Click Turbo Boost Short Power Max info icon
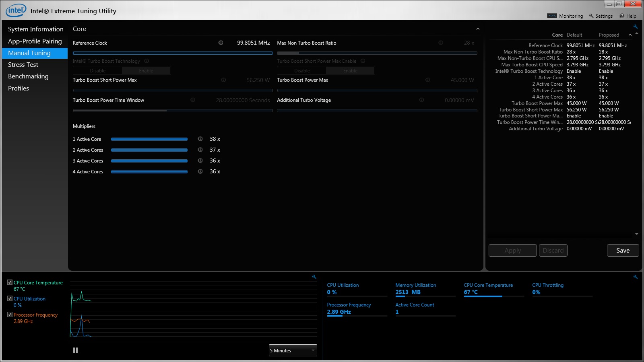Image resolution: width=644 pixels, height=362 pixels. (x=223, y=80)
